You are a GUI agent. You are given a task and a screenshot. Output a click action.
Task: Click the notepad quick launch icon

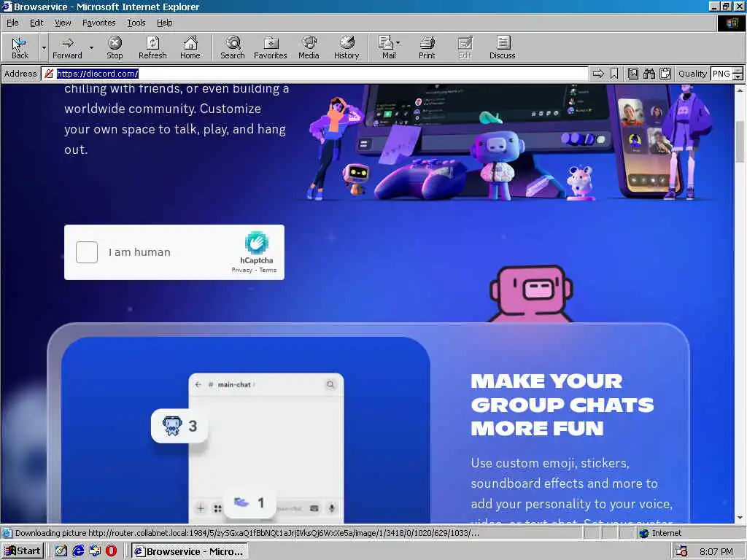(x=61, y=551)
